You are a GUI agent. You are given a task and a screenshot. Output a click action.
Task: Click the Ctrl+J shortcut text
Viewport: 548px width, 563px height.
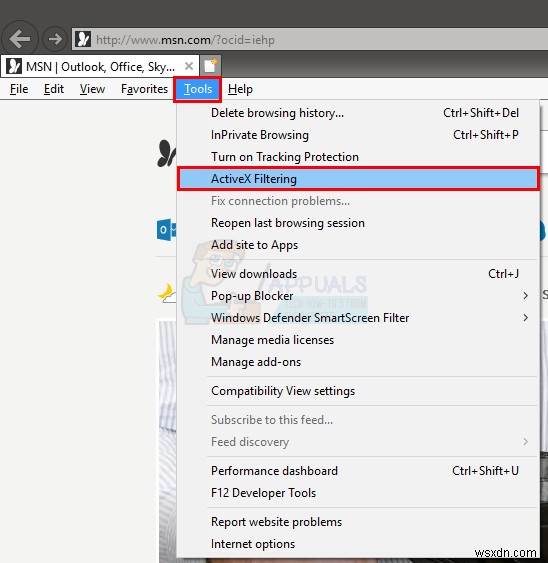503,274
